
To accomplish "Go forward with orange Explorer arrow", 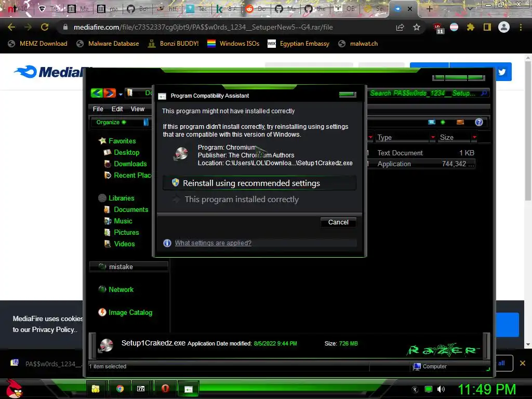I will (110, 92).
